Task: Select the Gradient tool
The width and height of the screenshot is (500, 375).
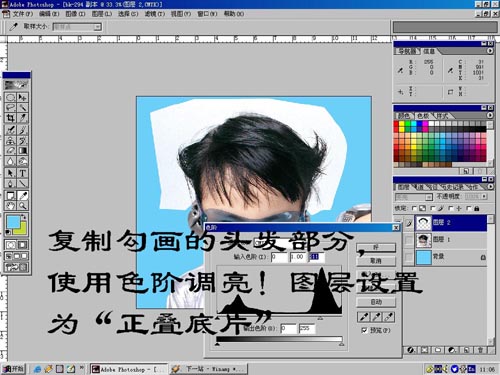Action: (x=22, y=151)
